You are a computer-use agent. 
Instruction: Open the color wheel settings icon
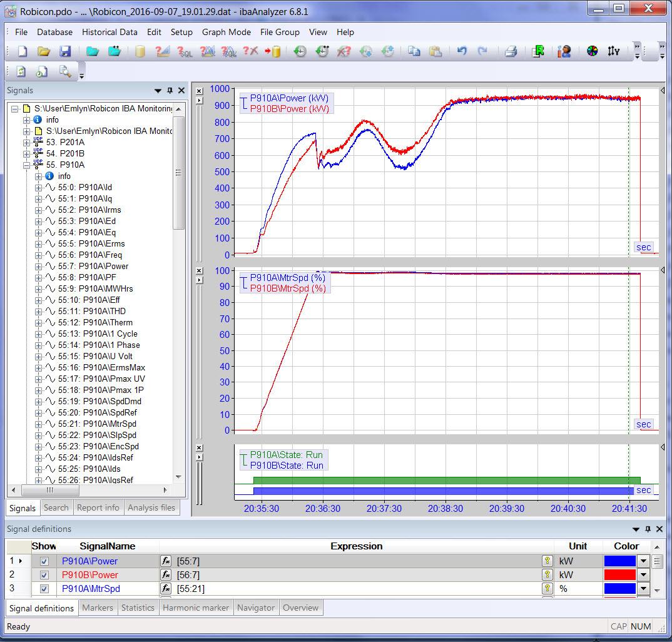click(592, 51)
